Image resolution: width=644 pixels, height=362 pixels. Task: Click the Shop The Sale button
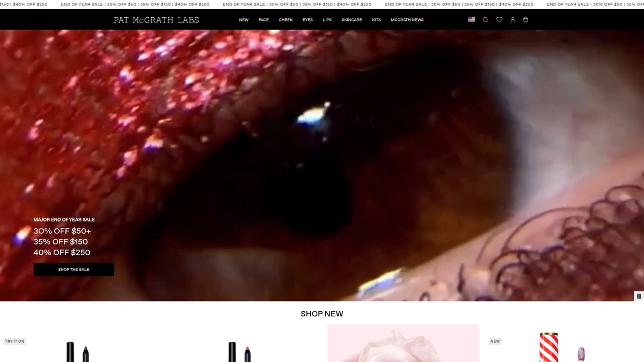(x=74, y=269)
